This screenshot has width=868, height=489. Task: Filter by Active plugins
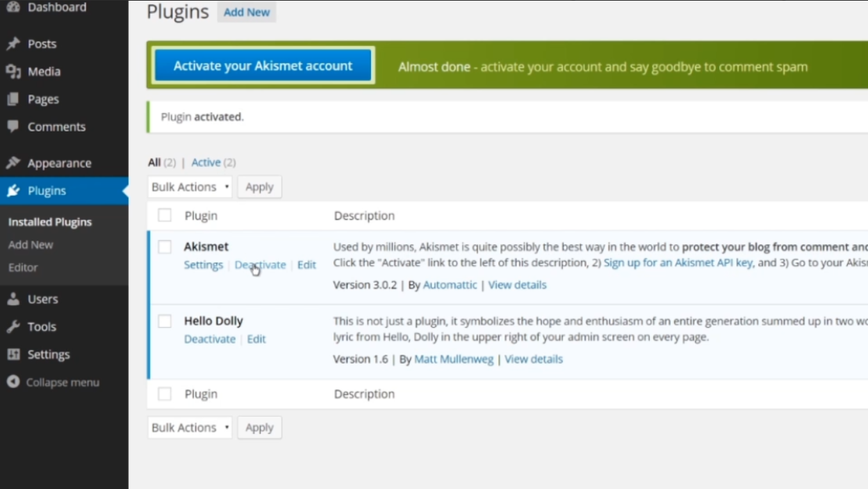pos(206,163)
